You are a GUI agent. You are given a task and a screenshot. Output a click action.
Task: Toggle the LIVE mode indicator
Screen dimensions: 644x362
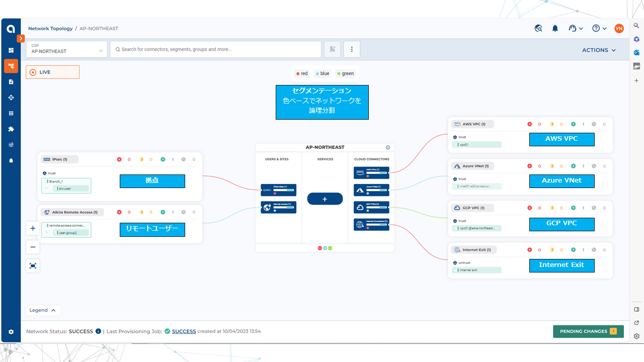52,72
